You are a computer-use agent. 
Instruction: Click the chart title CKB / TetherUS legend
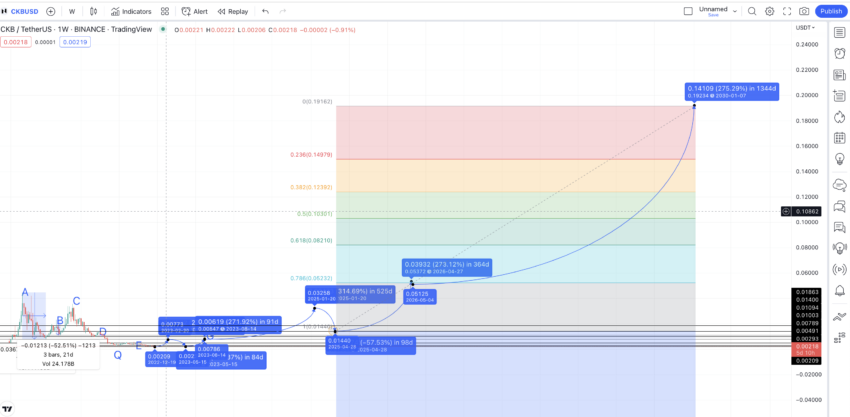[x=76, y=29]
